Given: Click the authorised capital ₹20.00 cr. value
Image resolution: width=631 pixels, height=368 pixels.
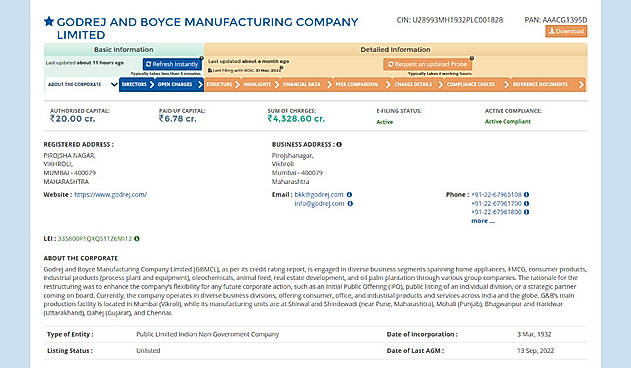Looking at the screenshot, I should [73, 119].
